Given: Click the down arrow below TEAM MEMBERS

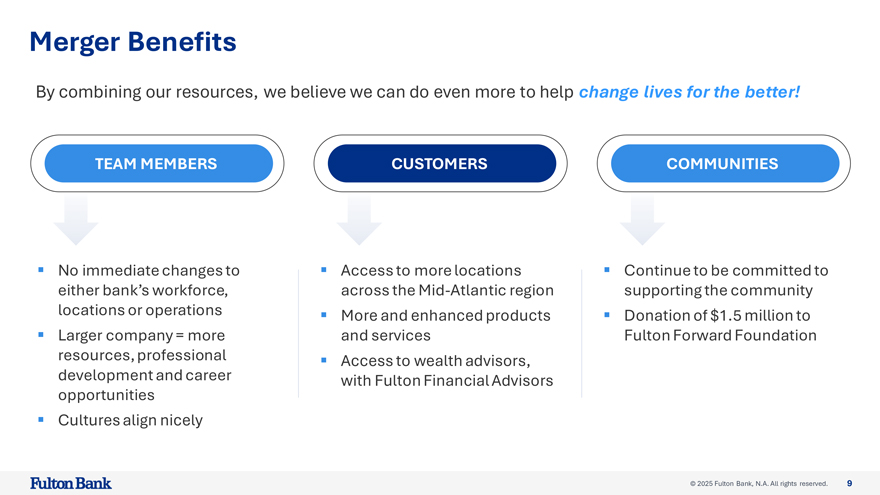Looking at the screenshot, I should click(76, 221).
